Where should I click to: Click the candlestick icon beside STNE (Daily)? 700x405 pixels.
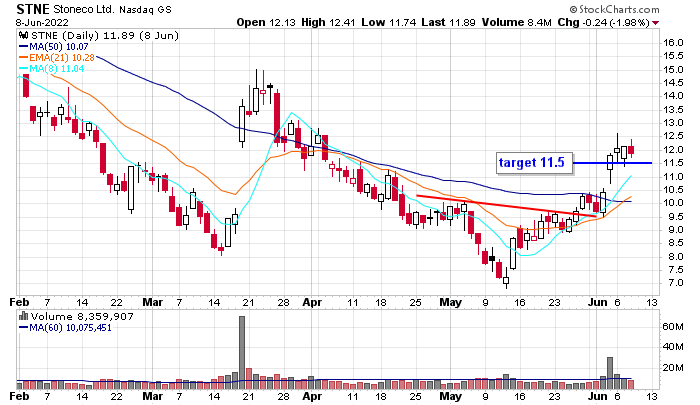24,36
